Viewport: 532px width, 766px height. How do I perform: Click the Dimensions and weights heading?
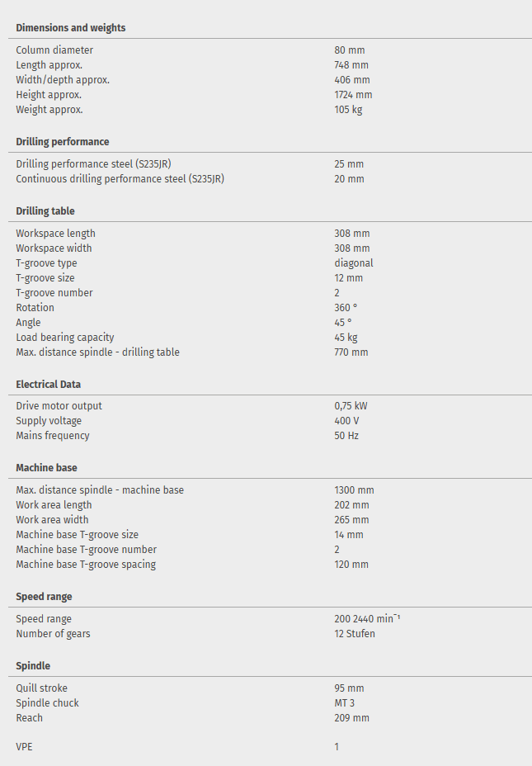pyautogui.click(x=71, y=28)
